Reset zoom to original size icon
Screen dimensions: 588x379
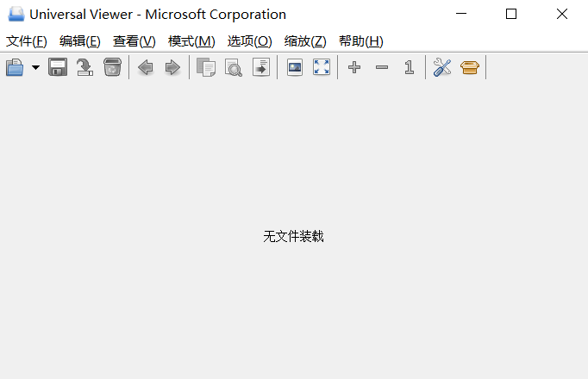(x=410, y=67)
